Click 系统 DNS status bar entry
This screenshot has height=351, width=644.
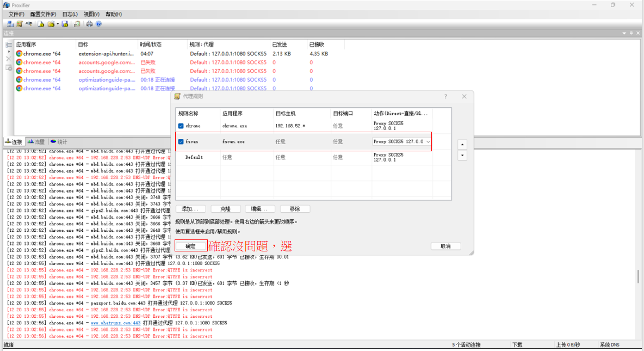pos(610,345)
